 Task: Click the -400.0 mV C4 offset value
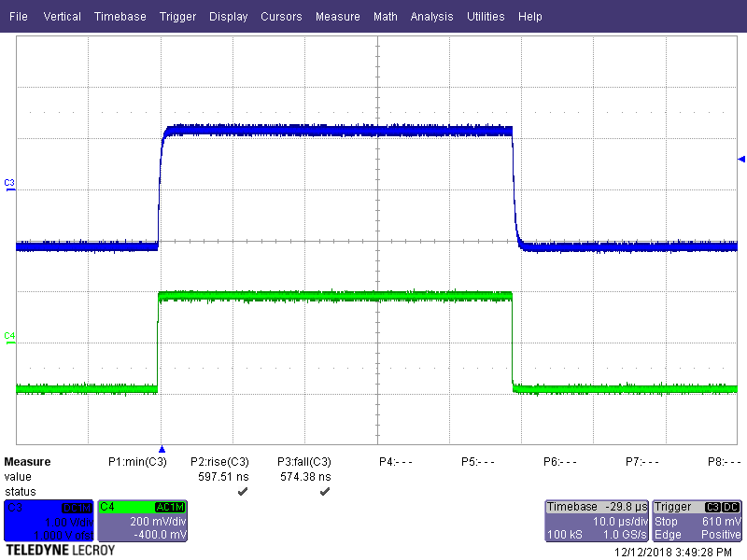click(x=160, y=535)
